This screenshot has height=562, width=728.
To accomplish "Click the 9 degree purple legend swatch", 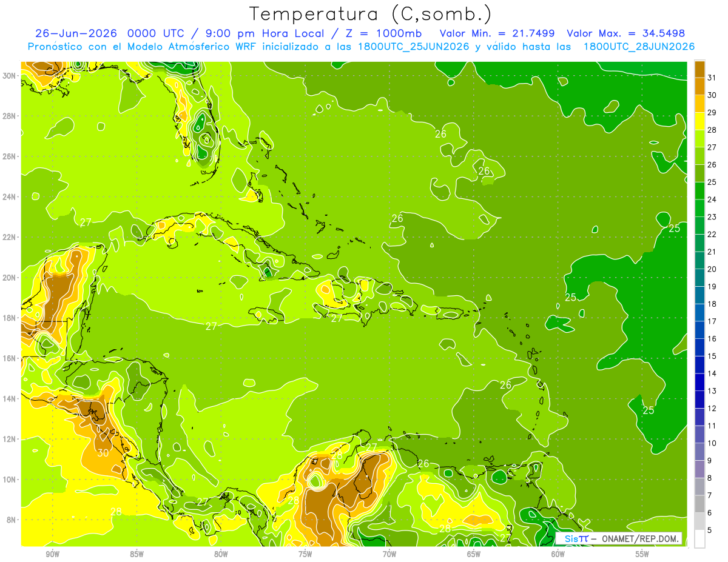I will click(699, 452).
